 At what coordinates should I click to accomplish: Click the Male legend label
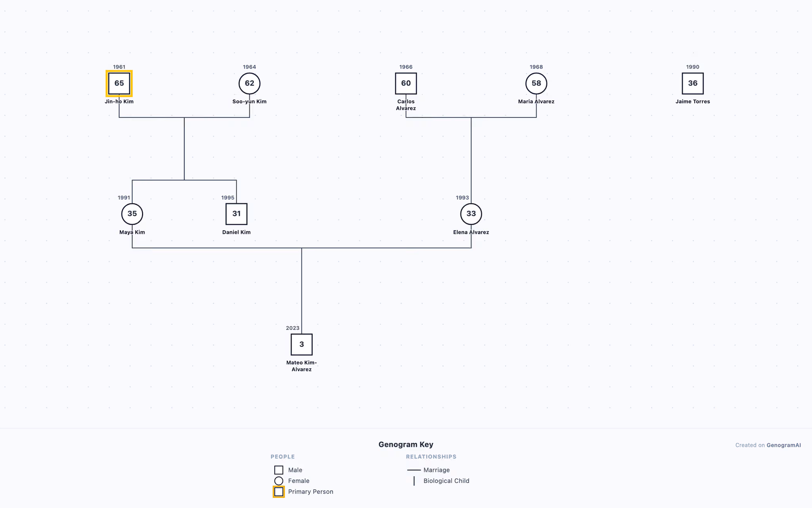pyautogui.click(x=295, y=470)
